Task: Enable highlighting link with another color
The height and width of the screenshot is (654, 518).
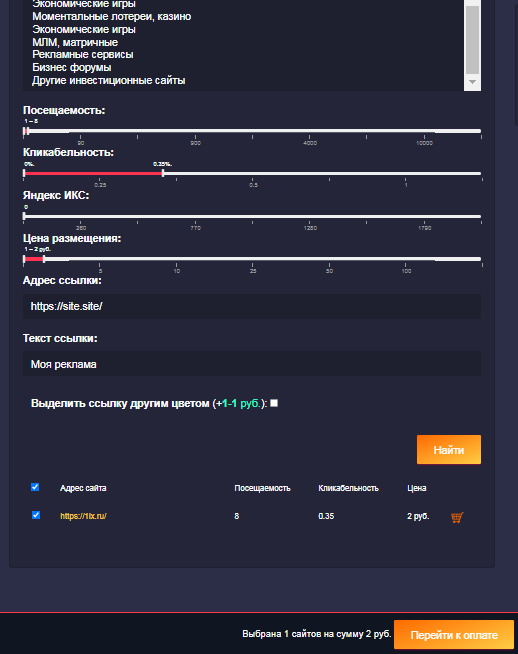Action: [274, 403]
